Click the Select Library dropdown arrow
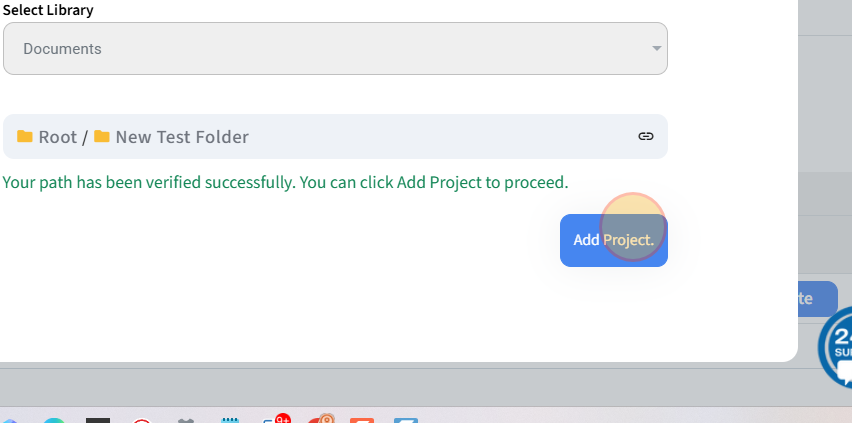 coord(656,48)
